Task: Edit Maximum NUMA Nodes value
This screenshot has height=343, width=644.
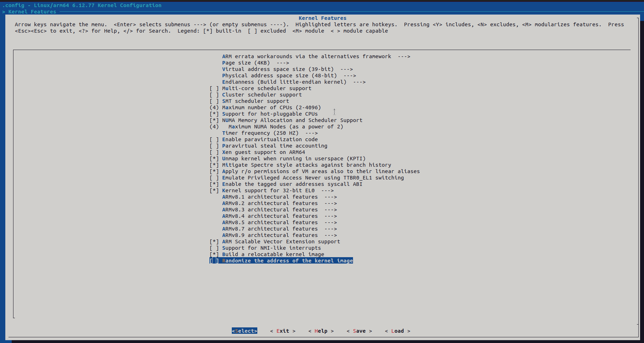Action: pos(276,127)
